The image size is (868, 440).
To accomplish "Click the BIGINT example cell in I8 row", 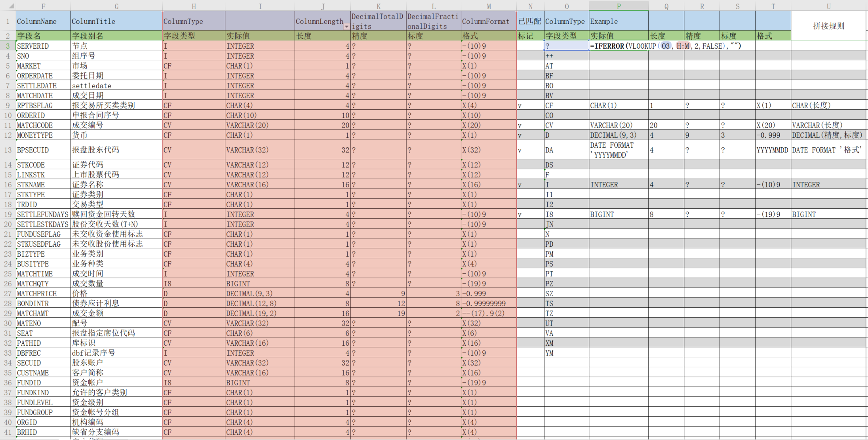I will [619, 214].
